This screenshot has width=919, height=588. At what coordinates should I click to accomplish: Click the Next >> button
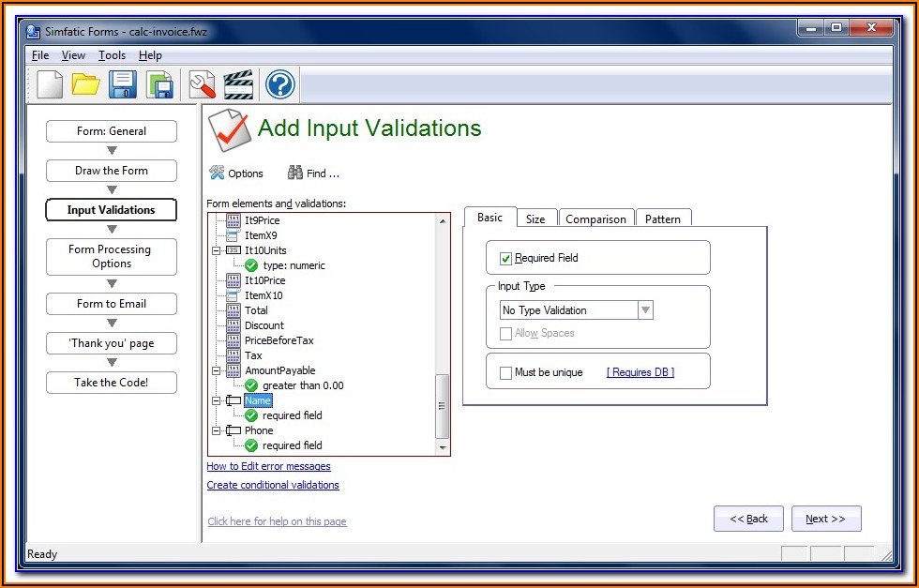tap(825, 519)
